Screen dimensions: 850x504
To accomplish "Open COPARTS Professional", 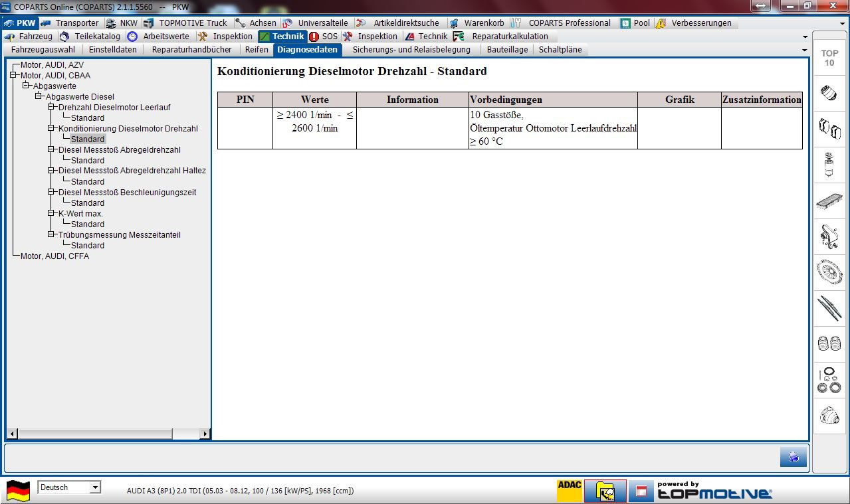I will point(562,23).
